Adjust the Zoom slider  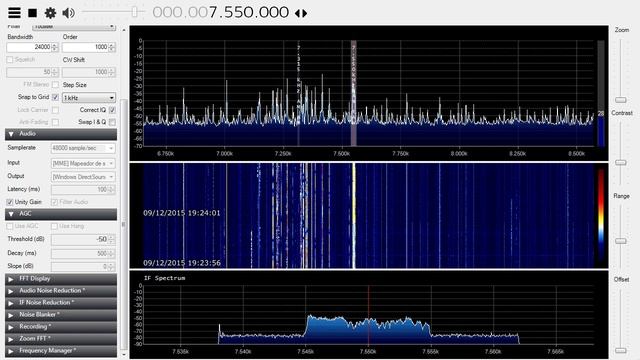pos(621,100)
